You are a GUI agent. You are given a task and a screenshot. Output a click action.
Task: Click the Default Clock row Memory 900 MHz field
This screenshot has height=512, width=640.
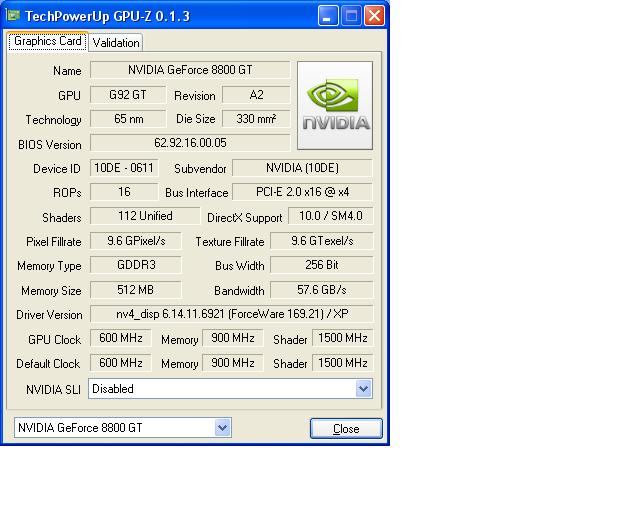click(x=233, y=363)
